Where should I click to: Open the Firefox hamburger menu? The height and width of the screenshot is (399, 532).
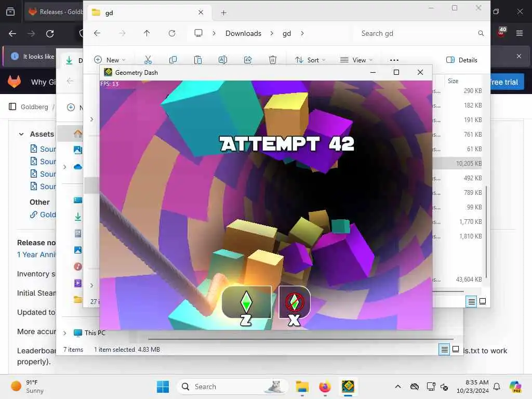(520, 33)
